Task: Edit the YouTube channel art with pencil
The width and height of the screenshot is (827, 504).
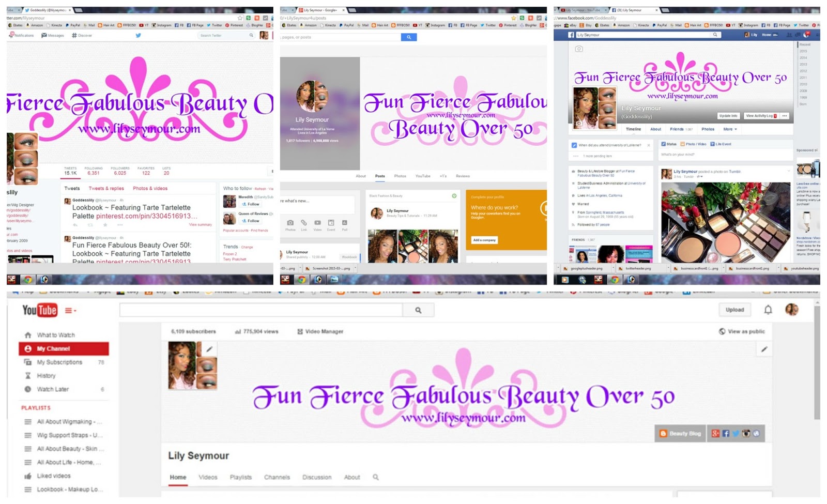Action: coord(764,349)
